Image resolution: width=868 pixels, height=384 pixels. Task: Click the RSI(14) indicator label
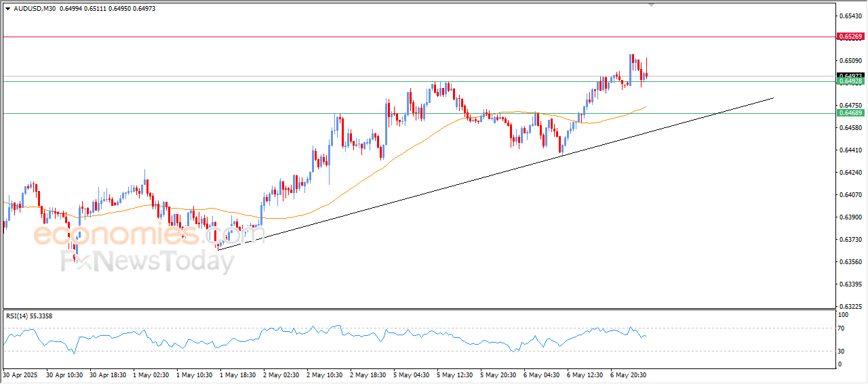[39, 316]
